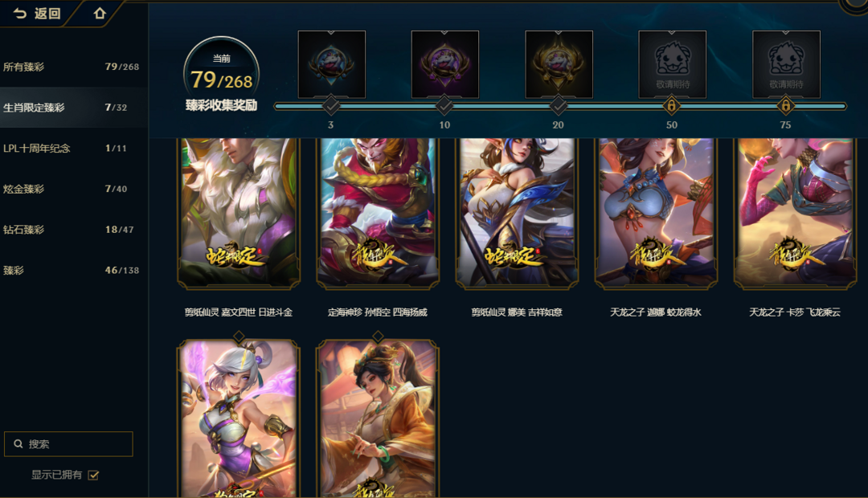Click the search magnifier icon
Viewport: 868px width, 498px height.
(18, 443)
